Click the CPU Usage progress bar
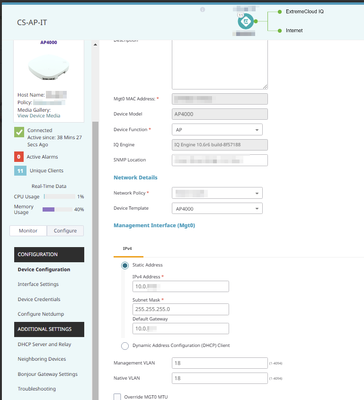Viewport: 364px width, 400px height. [59, 197]
